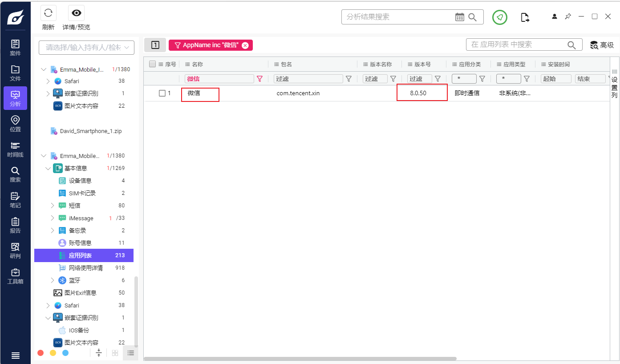620x364 pixels.
Task: Open 研判 in the left sidebar
Action: point(15,250)
